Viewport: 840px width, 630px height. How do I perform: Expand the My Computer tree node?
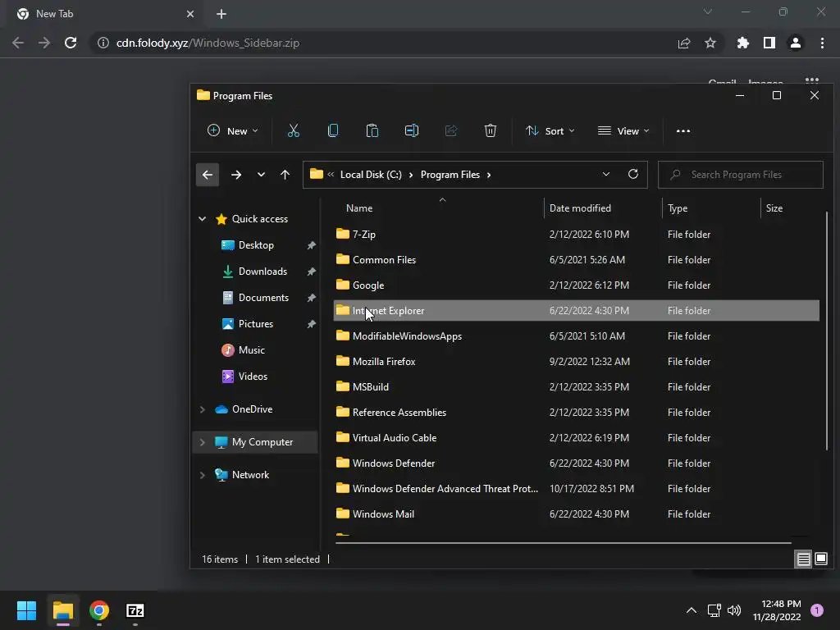[x=203, y=442]
